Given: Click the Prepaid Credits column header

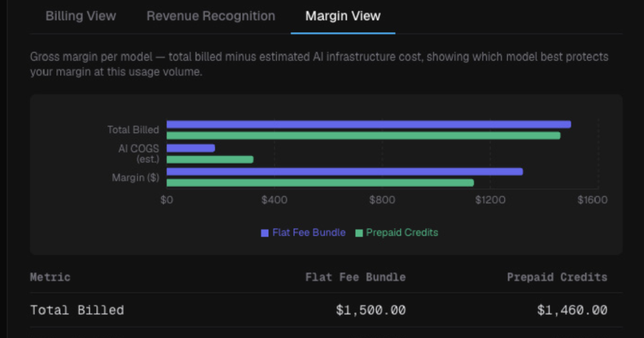Looking at the screenshot, I should point(557,277).
